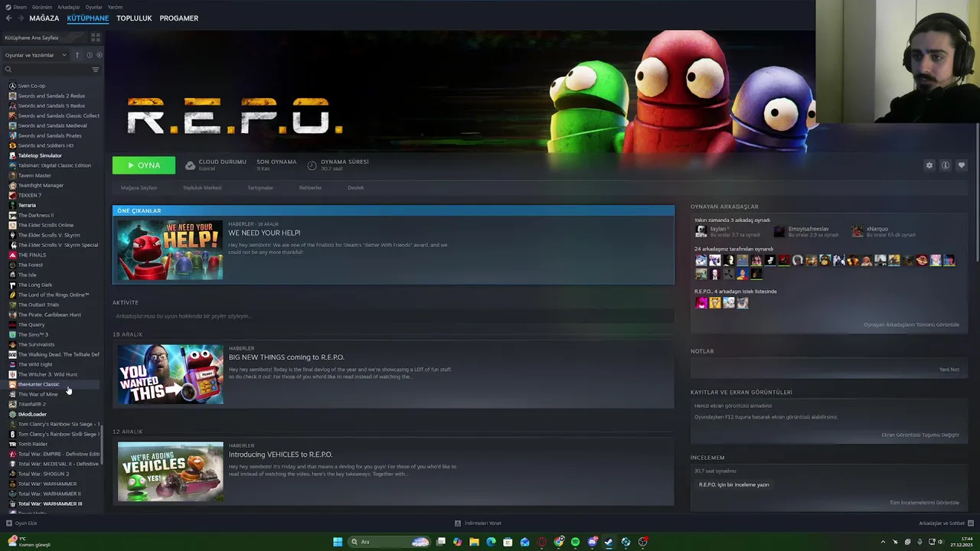The image size is (980, 551).
Task: Click the library search input field
Action: tap(51, 70)
